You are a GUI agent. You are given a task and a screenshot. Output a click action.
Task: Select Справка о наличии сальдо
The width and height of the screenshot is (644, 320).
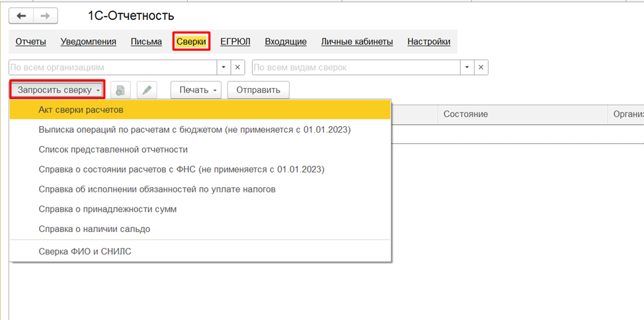pos(200,229)
